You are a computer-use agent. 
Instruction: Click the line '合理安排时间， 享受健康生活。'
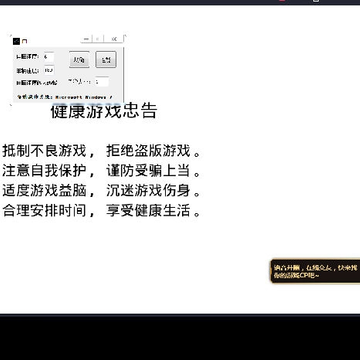pos(102,210)
